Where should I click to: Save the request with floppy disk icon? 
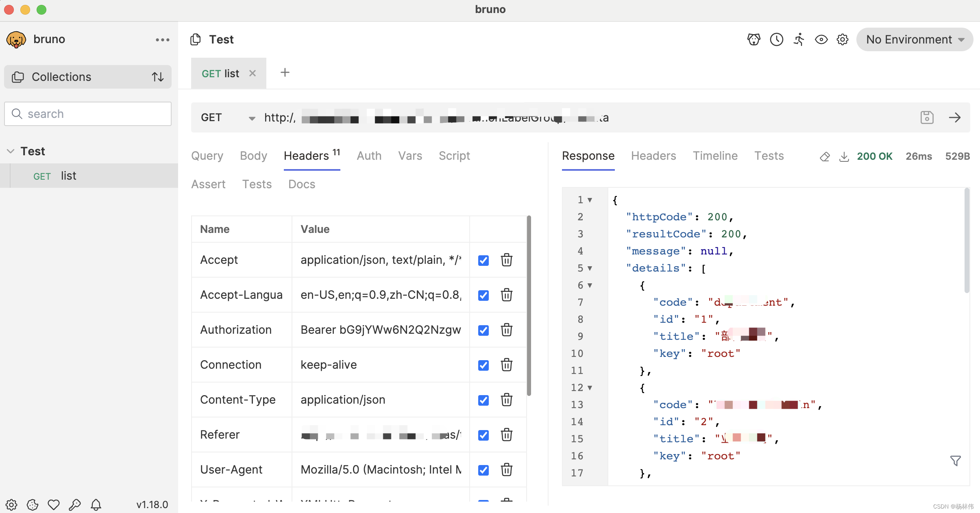coord(927,117)
